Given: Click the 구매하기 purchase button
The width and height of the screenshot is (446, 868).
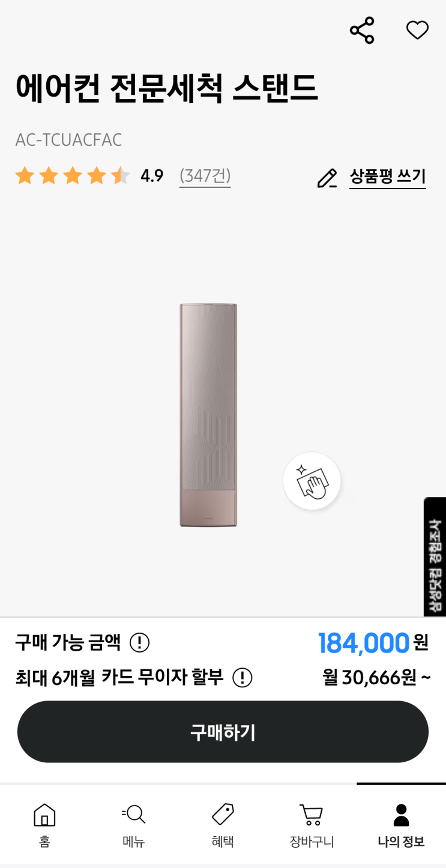Looking at the screenshot, I should (x=223, y=732).
